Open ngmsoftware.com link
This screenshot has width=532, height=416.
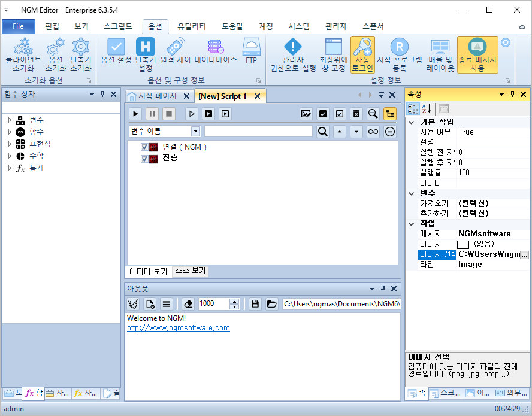(x=179, y=328)
